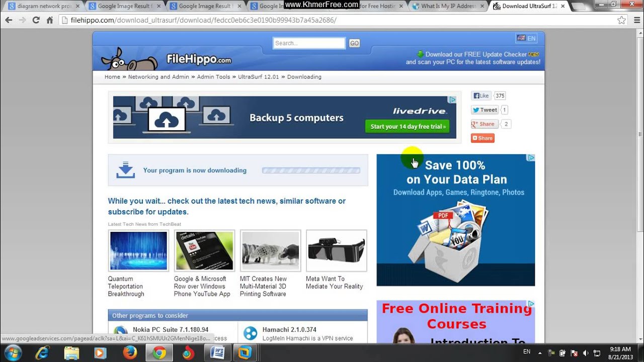Image resolution: width=644 pixels, height=362 pixels.
Task: Click the volume speaker tray icon
Action: pos(585,353)
